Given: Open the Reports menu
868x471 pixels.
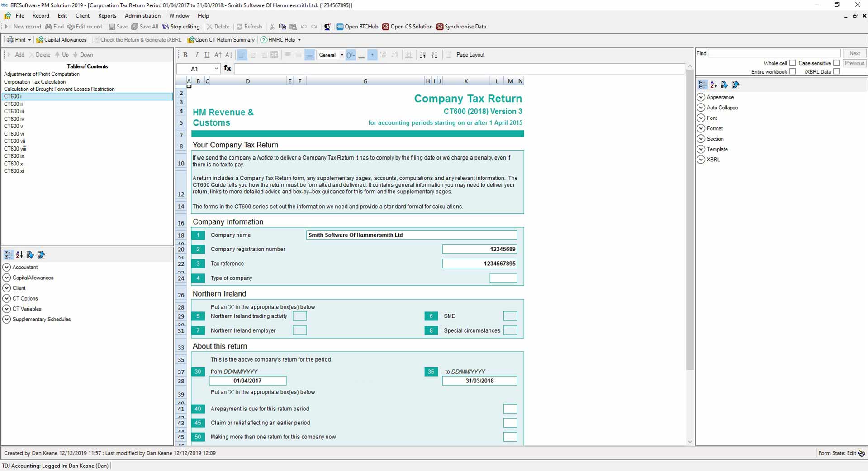Looking at the screenshot, I should (107, 16).
